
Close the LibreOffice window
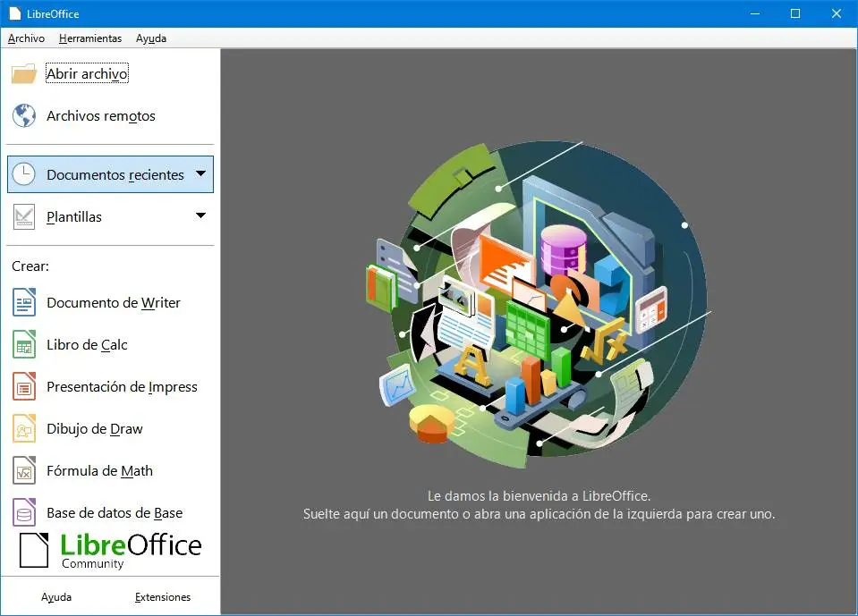[837, 13]
